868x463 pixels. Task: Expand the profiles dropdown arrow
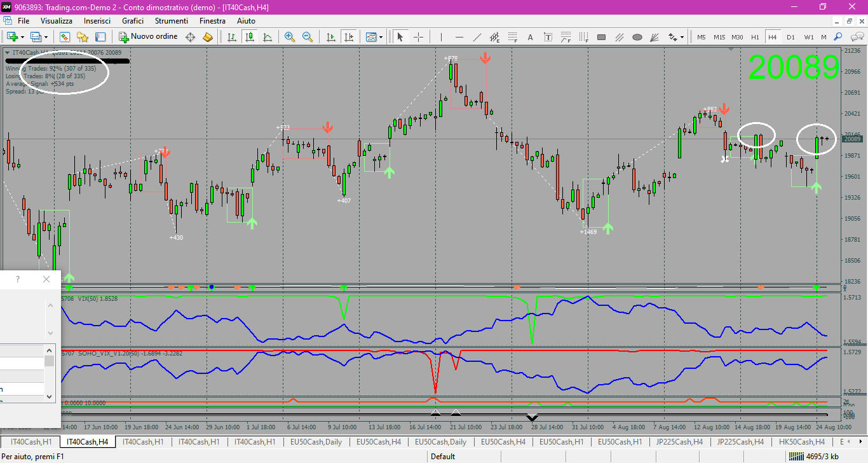(x=46, y=37)
